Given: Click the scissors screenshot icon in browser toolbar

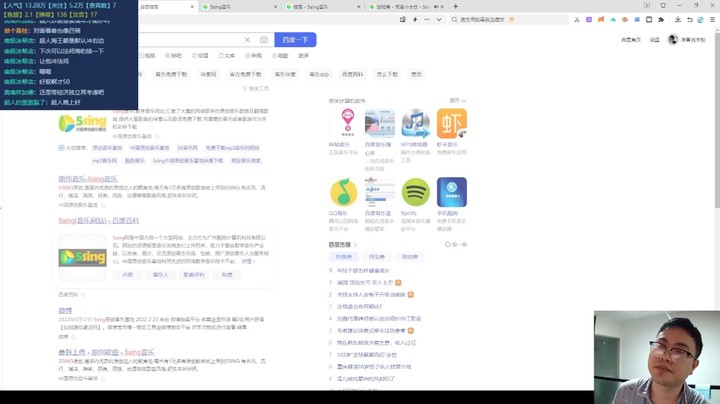Looking at the screenshot, I should tap(577, 20).
